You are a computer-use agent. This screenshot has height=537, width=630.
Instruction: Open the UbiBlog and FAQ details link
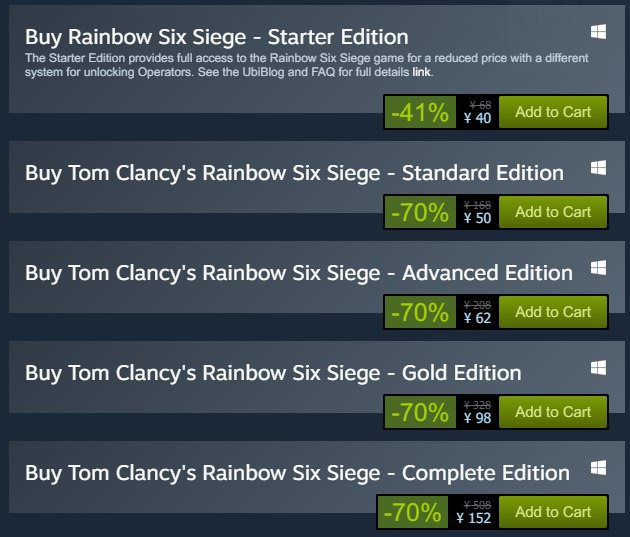coord(421,73)
